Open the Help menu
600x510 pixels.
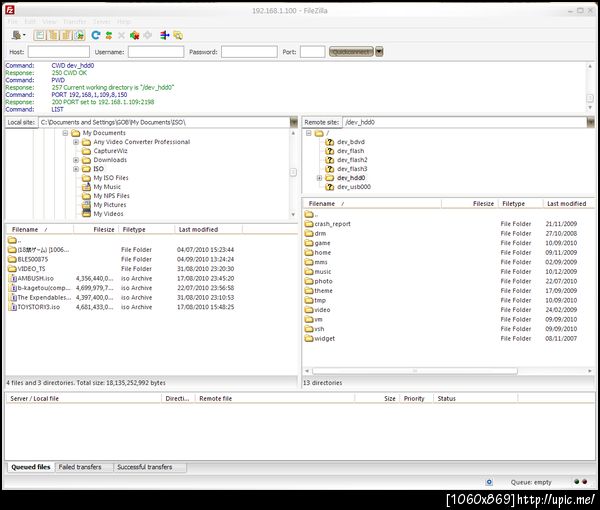(123, 21)
